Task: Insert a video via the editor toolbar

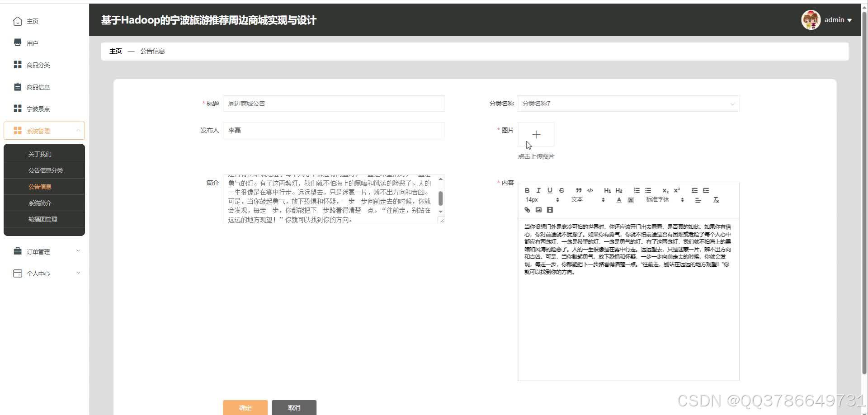Action: [550, 210]
